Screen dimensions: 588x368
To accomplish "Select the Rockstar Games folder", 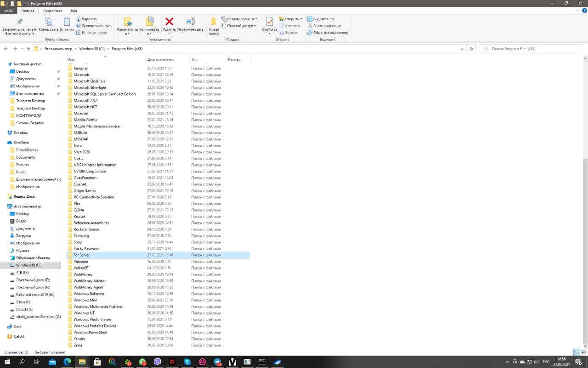I will (86, 229).
